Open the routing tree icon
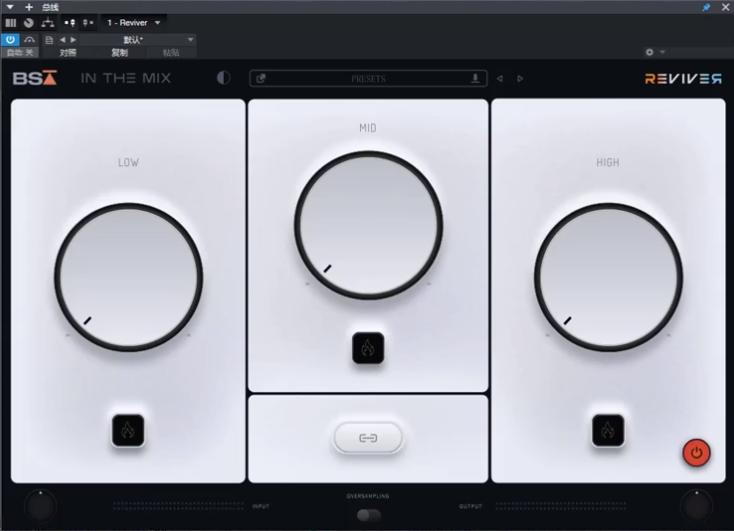The image size is (734, 531). pyautogui.click(x=47, y=22)
